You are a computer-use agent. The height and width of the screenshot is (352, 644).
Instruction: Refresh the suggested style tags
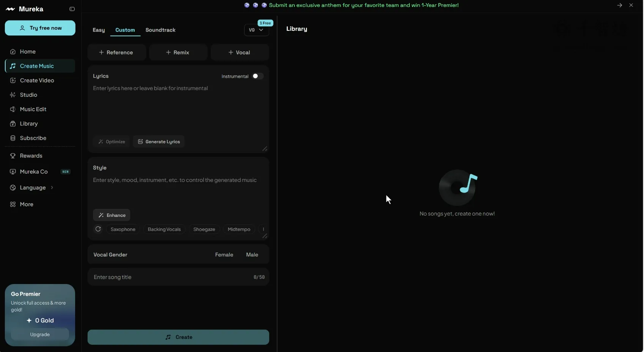pos(98,229)
